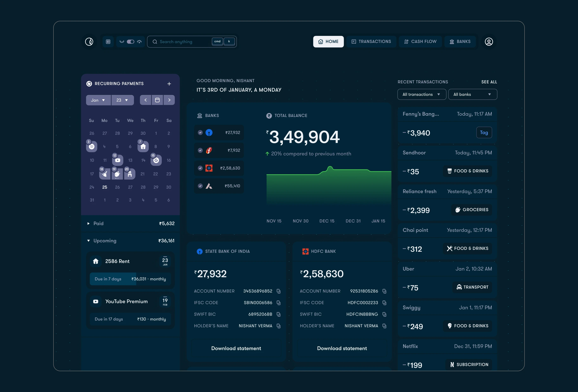Click the user profile avatar icon
Screen dimensions: 578x392
(489, 41)
